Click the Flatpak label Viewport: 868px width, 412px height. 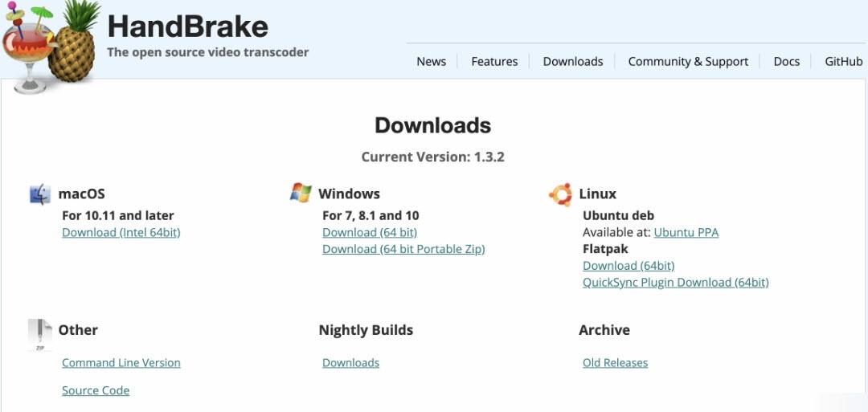(x=606, y=249)
